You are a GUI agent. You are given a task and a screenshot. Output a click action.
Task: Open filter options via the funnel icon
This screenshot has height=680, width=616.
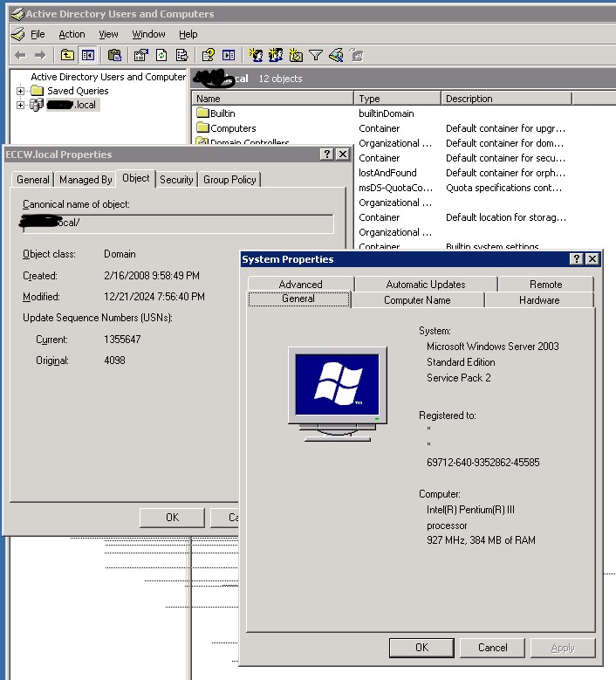coord(316,55)
